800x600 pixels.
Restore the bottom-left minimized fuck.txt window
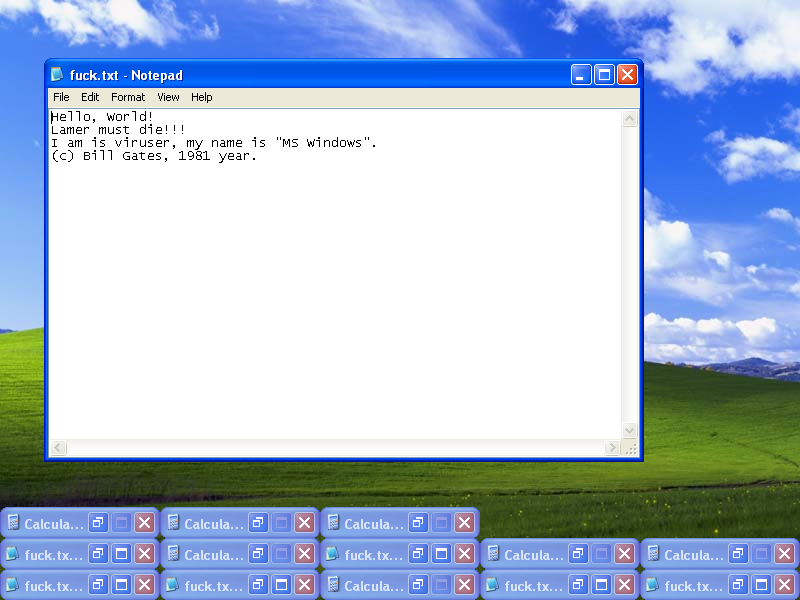click(97, 586)
